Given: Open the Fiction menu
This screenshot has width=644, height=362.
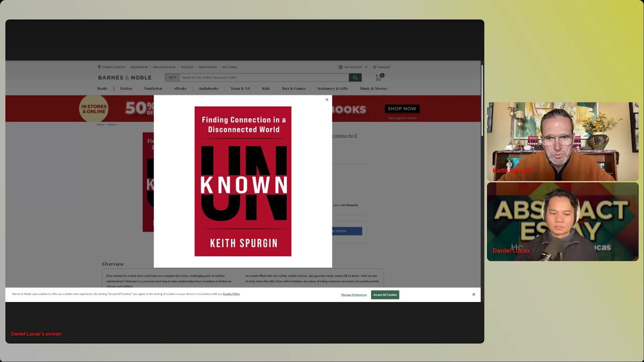Looking at the screenshot, I should pos(126,88).
